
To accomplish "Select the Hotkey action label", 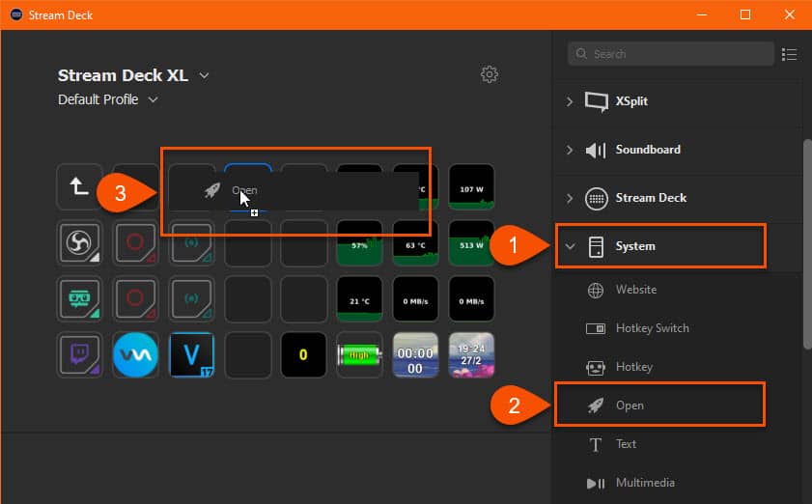I will [x=633, y=367].
